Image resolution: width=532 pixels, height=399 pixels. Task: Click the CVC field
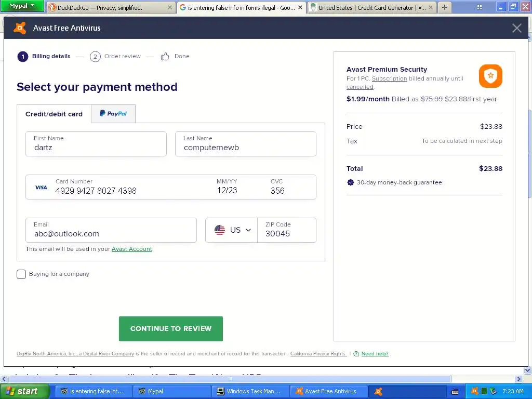pyautogui.click(x=277, y=187)
